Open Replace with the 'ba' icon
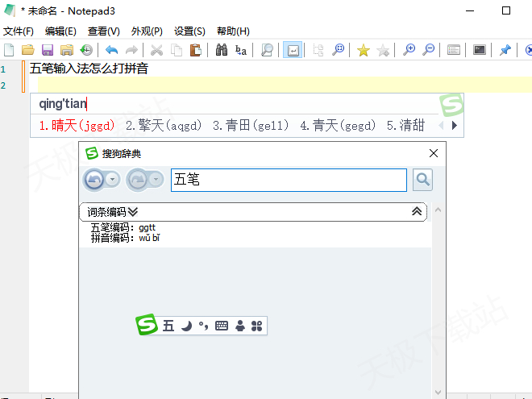The image size is (532, 399). pyautogui.click(x=241, y=50)
